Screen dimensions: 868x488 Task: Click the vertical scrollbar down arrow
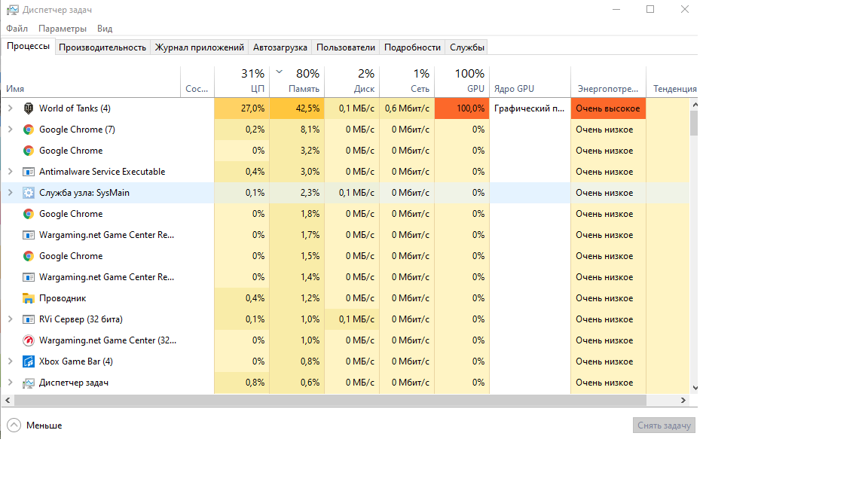(694, 389)
